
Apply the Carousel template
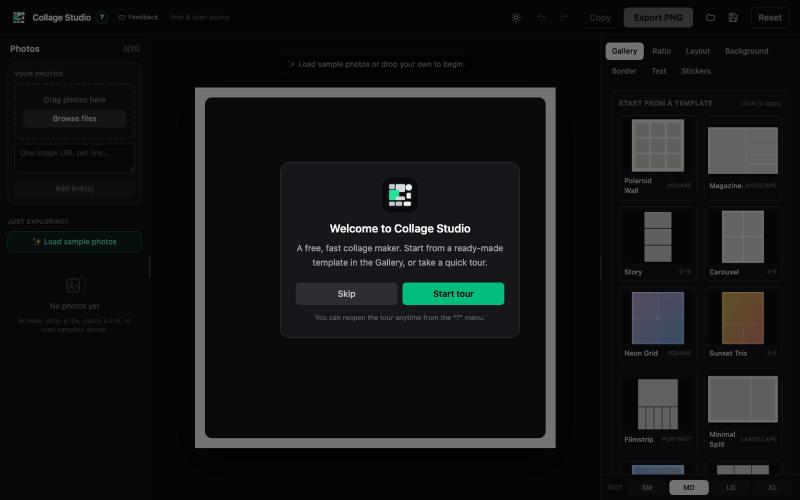[743, 243]
